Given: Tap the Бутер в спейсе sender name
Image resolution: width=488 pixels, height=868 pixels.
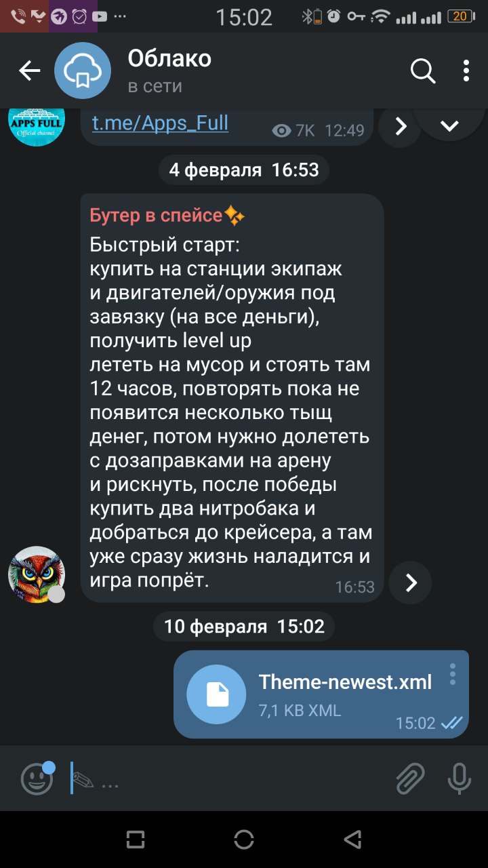Looking at the screenshot, I should 167,216.
